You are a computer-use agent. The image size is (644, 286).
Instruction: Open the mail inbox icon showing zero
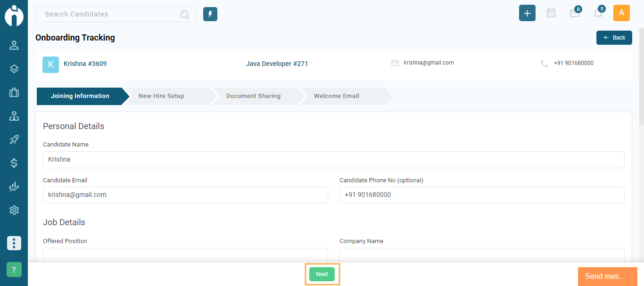(574, 13)
